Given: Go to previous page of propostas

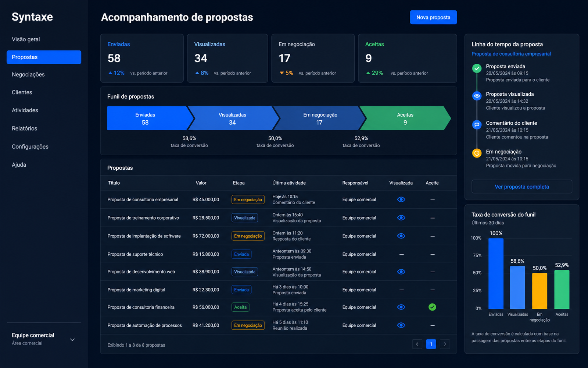Looking at the screenshot, I should coord(417,344).
